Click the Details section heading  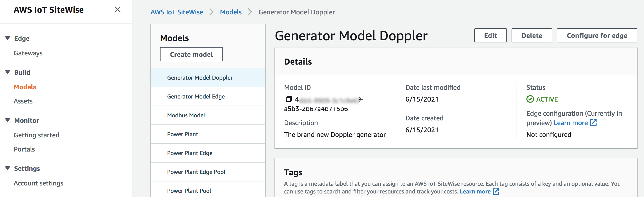[x=298, y=62]
